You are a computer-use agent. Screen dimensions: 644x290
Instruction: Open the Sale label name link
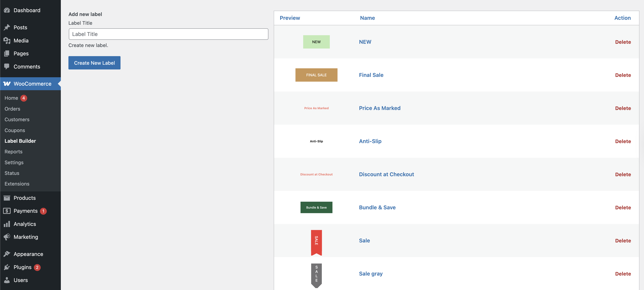coord(364,241)
